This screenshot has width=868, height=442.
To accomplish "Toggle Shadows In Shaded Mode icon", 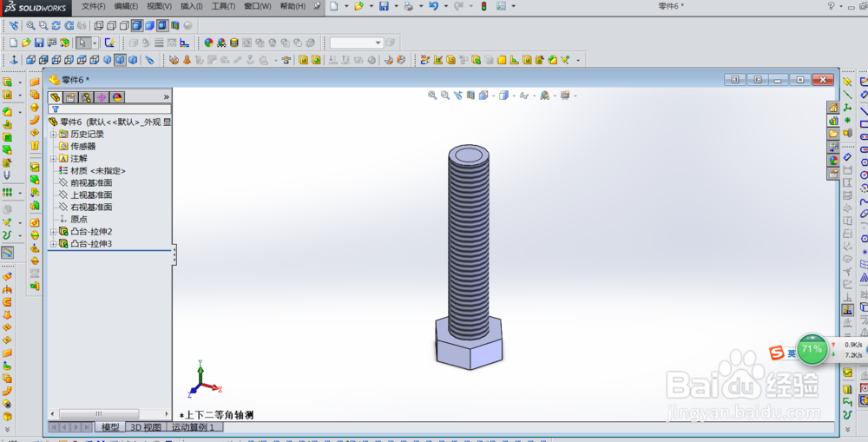I will tap(162, 25).
